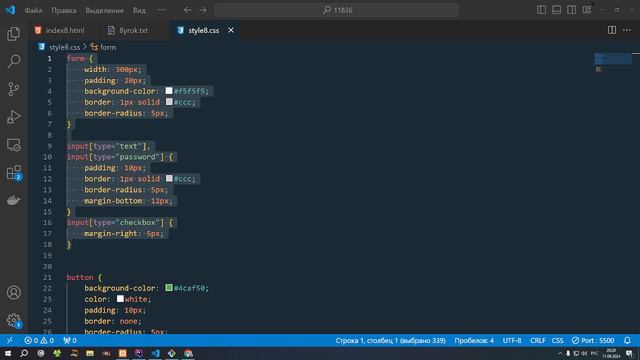The height and width of the screenshot is (360, 640).
Task: Open the editor More Actions ellipsis
Action: 627,30
